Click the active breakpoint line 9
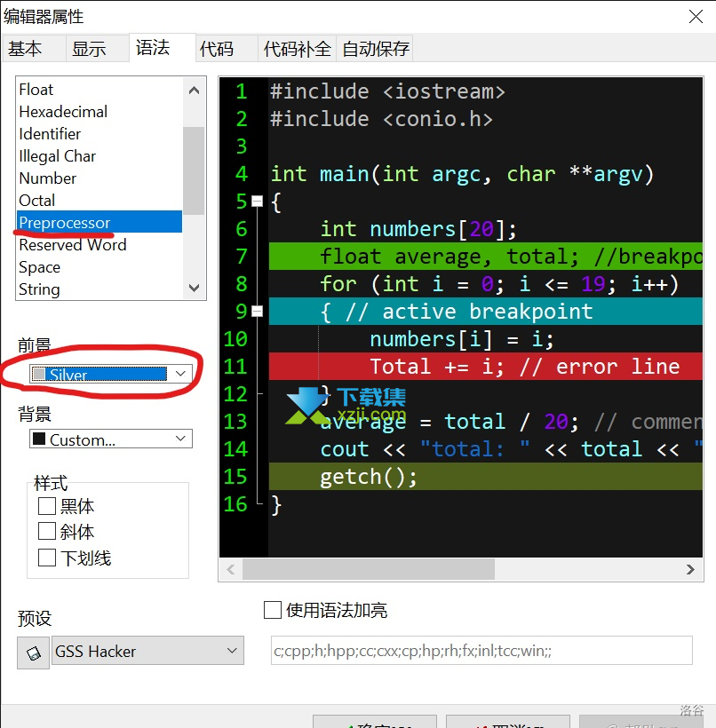 pyautogui.click(x=486, y=311)
